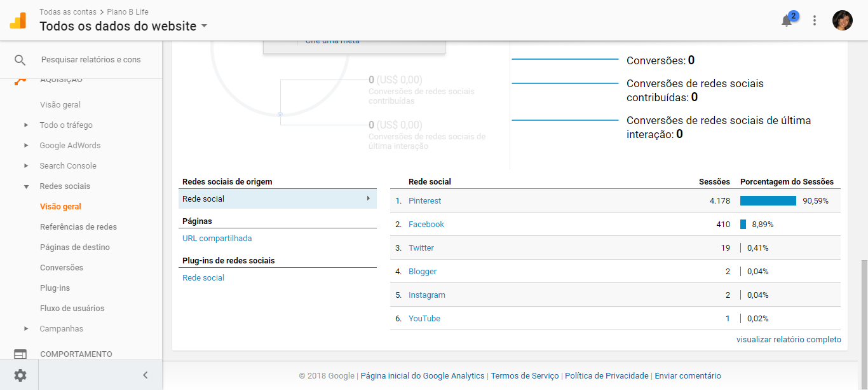Click 'Conversões de redes sociais contribuídas: 0' large text
Image resolution: width=868 pixels, height=390 pixels.
695,90
